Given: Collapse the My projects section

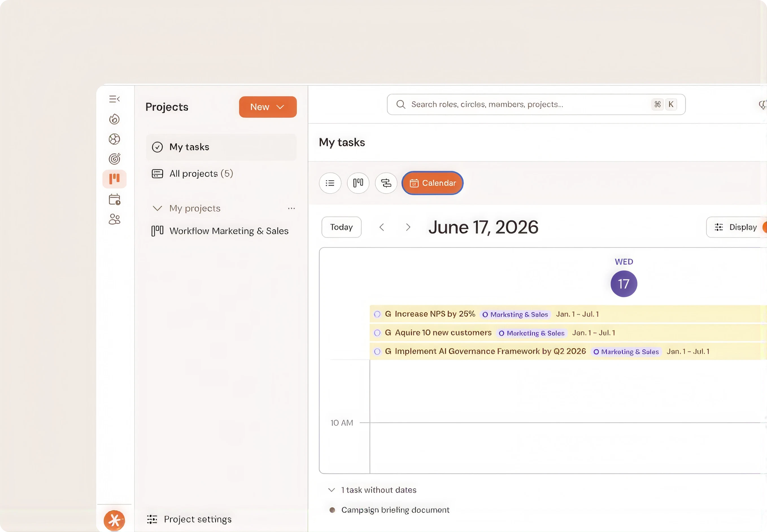Looking at the screenshot, I should pyautogui.click(x=157, y=208).
